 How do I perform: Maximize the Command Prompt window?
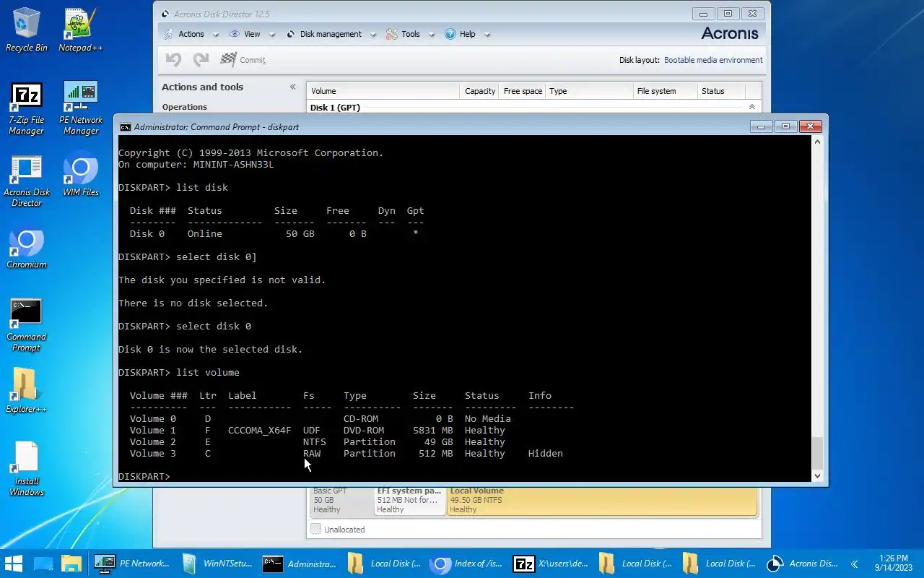click(785, 126)
